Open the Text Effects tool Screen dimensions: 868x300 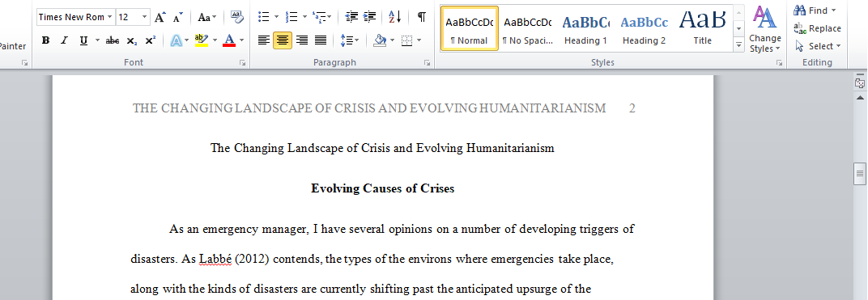point(176,40)
